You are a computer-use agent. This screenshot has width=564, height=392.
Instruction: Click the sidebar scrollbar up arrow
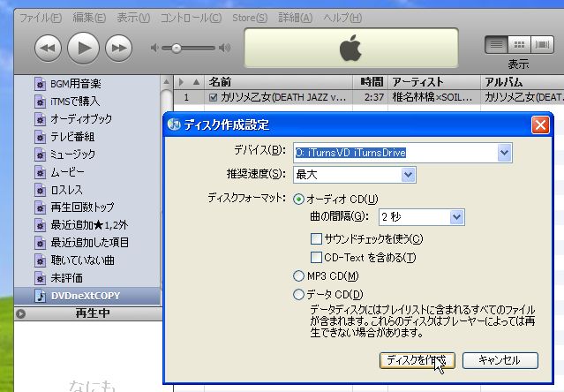point(166,82)
